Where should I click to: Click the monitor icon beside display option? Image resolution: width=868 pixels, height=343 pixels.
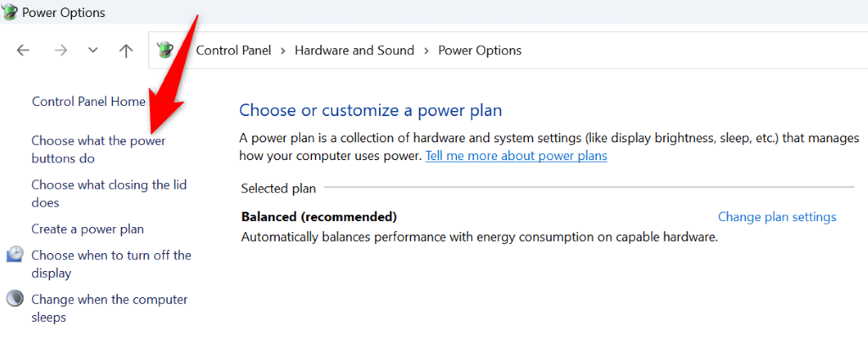coord(15,255)
